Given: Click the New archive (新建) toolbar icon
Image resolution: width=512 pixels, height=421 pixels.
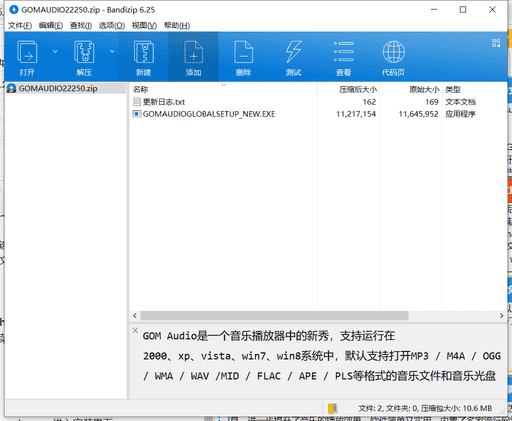Looking at the screenshot, I should [144, 52].
